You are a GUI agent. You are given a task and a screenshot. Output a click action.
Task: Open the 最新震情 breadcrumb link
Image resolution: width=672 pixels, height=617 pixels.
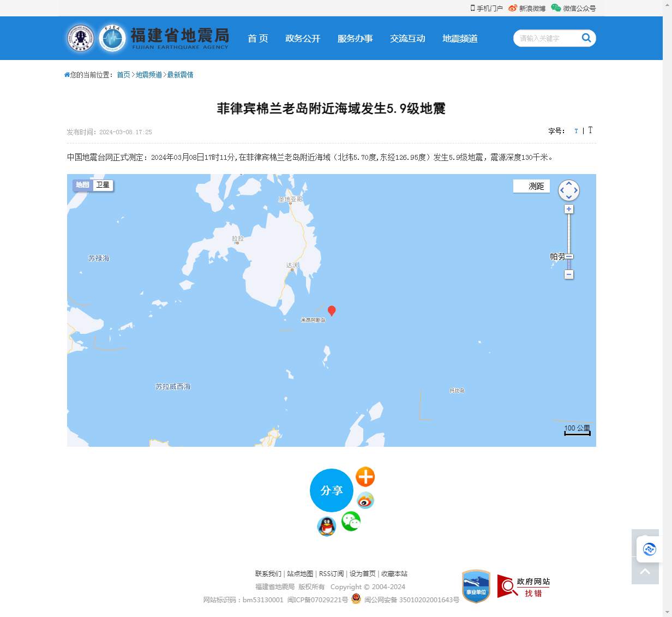tap(180, 75)
